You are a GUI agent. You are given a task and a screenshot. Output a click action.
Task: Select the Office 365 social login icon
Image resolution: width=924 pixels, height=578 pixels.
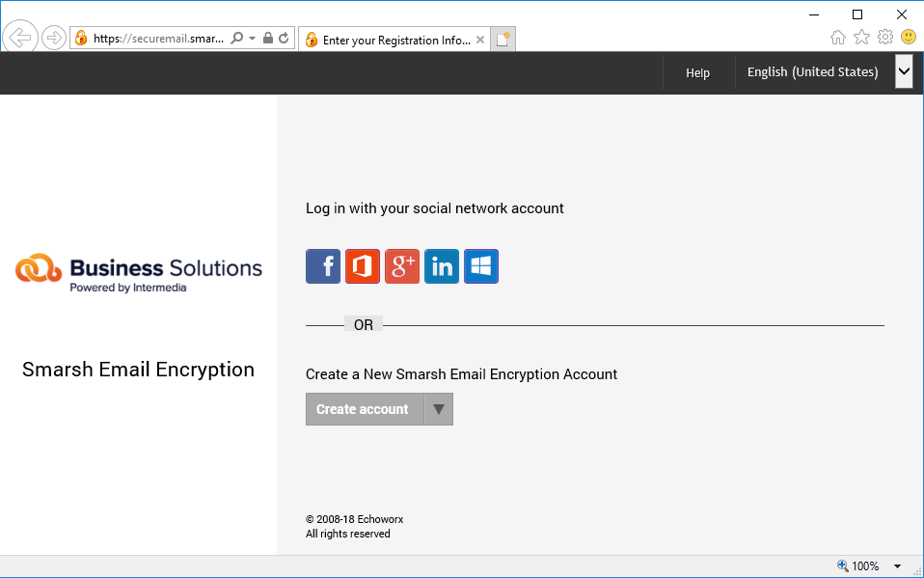click(x=363, y=266)
